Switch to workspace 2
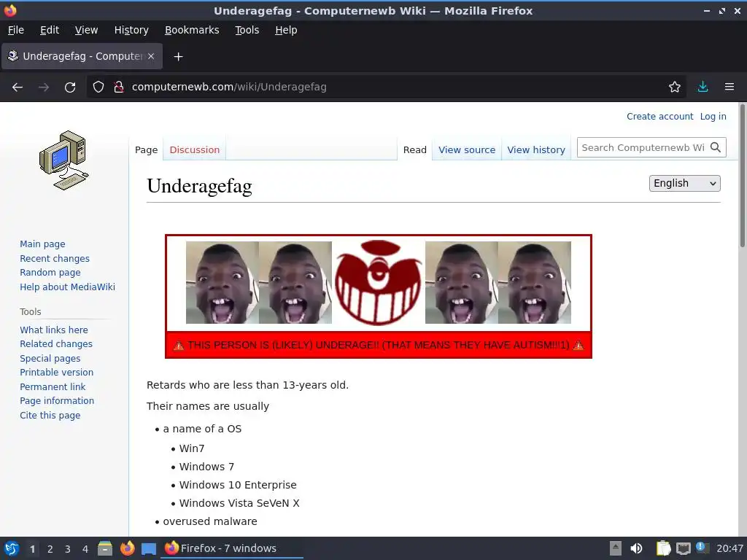Viewport: 747px width, 560px height. point(50,549)
